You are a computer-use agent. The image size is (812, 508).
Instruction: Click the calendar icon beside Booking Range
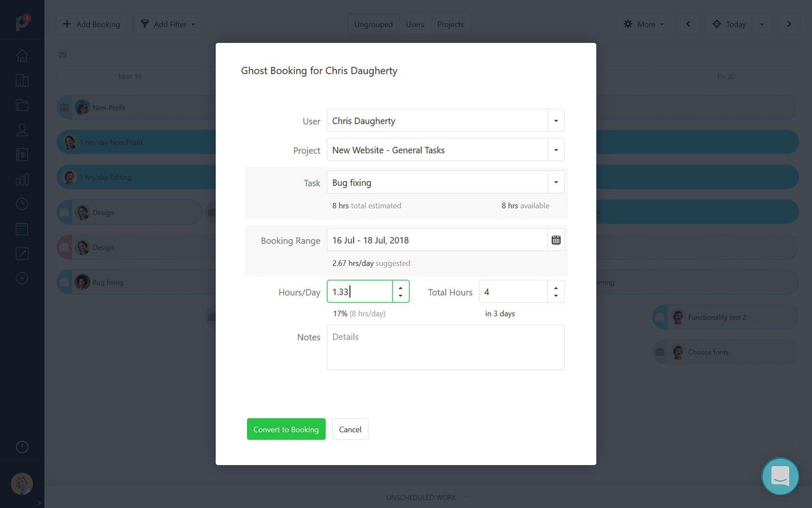tap(555, 239)
